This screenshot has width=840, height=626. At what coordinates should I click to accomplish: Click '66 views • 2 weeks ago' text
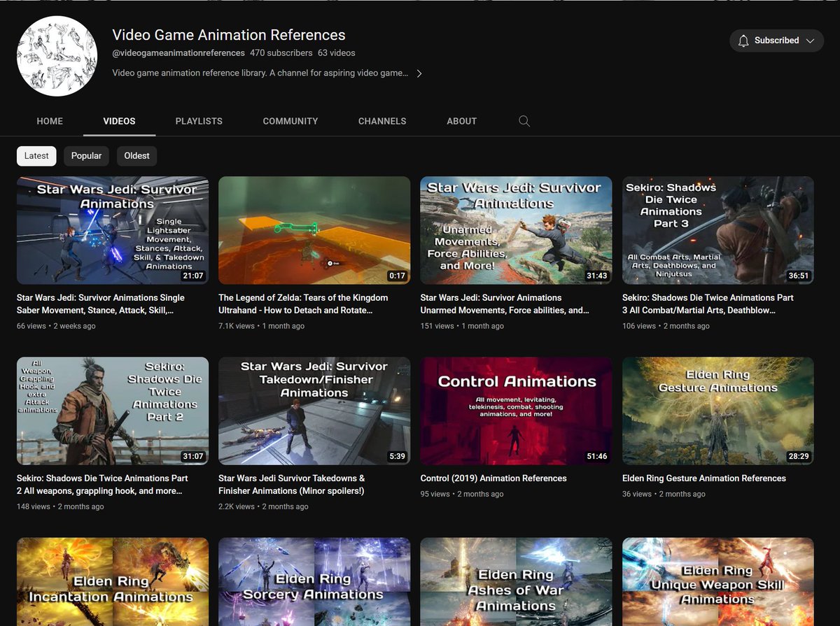point(56,326)
